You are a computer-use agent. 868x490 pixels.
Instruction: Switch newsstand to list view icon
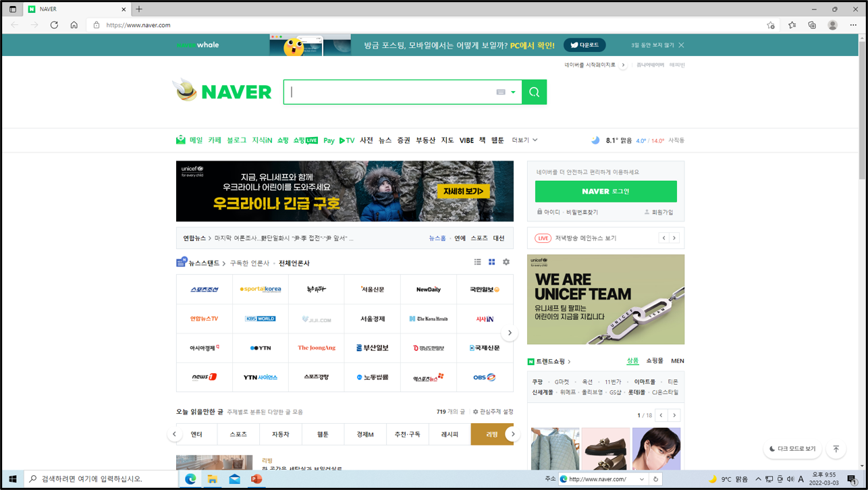click(x=477, y=262)
